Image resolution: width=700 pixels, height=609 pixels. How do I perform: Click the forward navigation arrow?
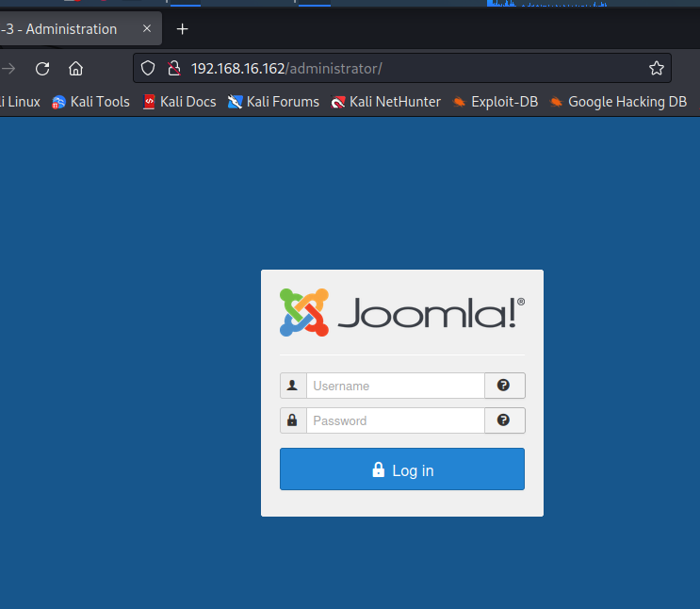(8, 69)
